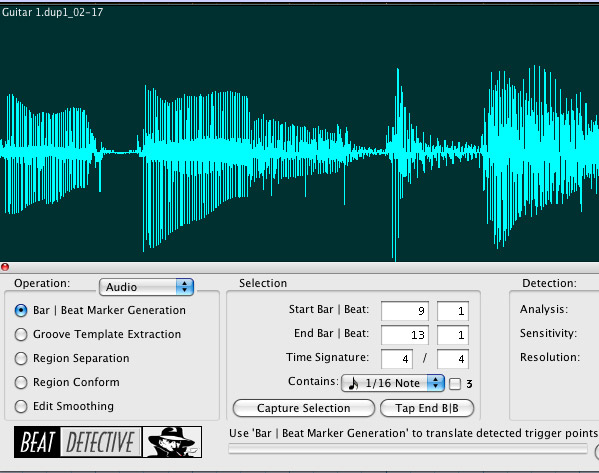Click the progress bar under the hint text
Image resolution: width=599 pixels, height=473 pixels.
point(408,449)
